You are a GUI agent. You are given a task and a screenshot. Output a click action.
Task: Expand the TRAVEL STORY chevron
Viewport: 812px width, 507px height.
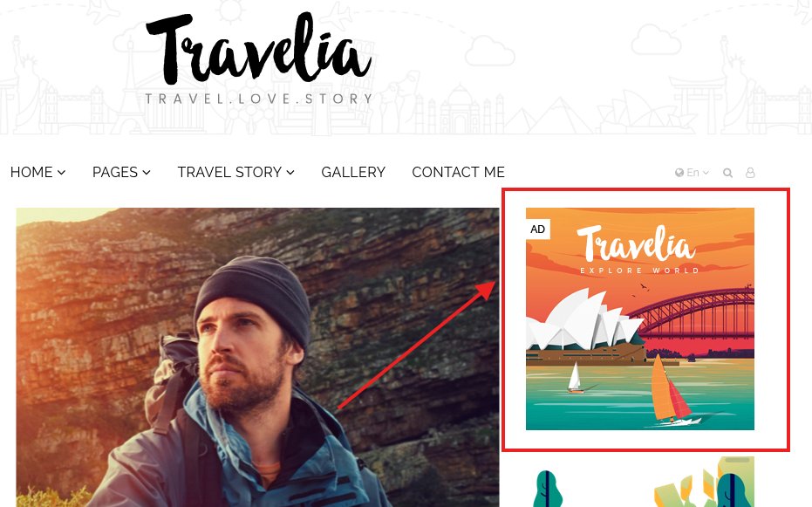(x=290, y=173)
